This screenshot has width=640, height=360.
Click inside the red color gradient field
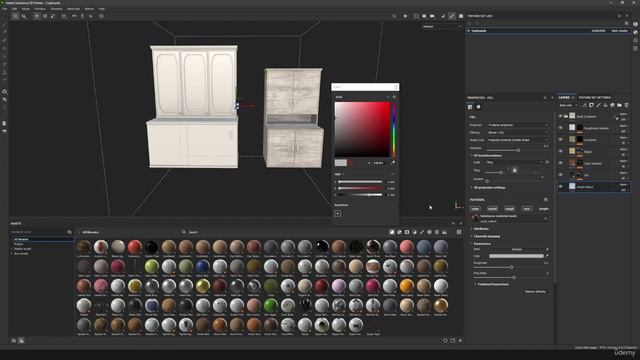click(x=362, y=129)
